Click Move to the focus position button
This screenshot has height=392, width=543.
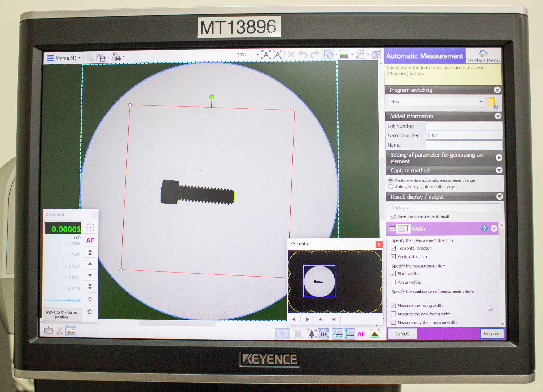62,315
